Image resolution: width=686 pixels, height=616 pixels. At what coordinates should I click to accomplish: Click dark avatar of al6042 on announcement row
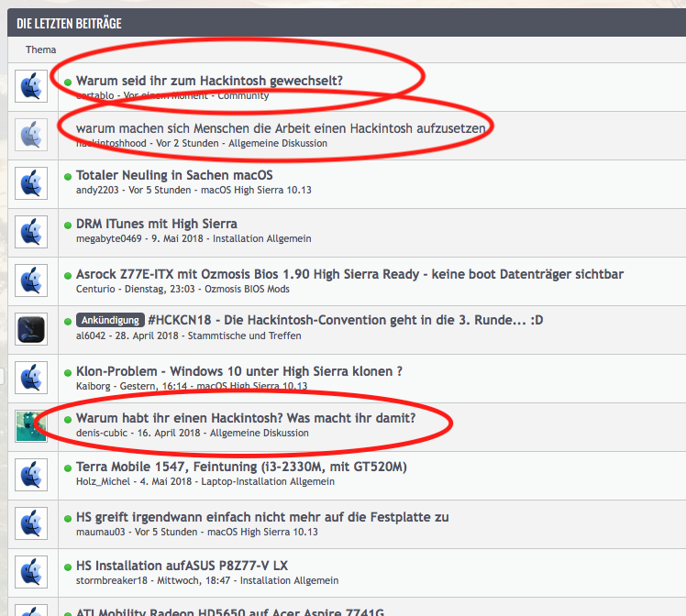click(31, 329)
